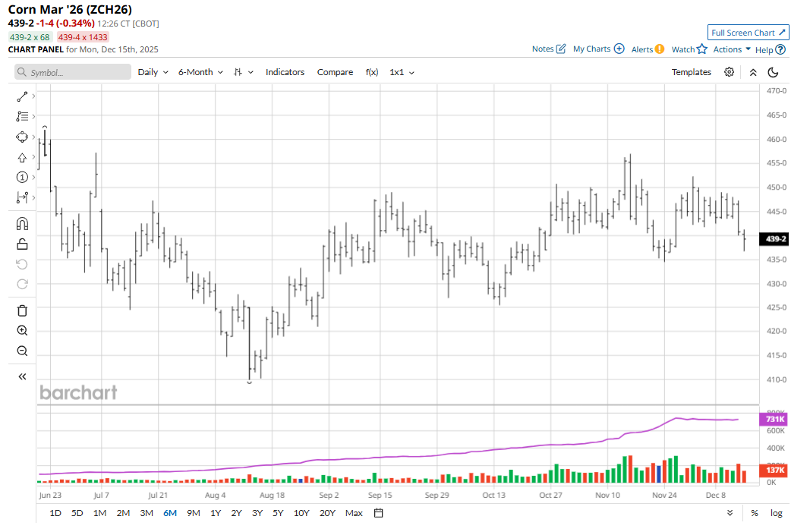This screenshot has width=810, height=532.
Task: Select the 2M range tab
Action: click(123, 513)
